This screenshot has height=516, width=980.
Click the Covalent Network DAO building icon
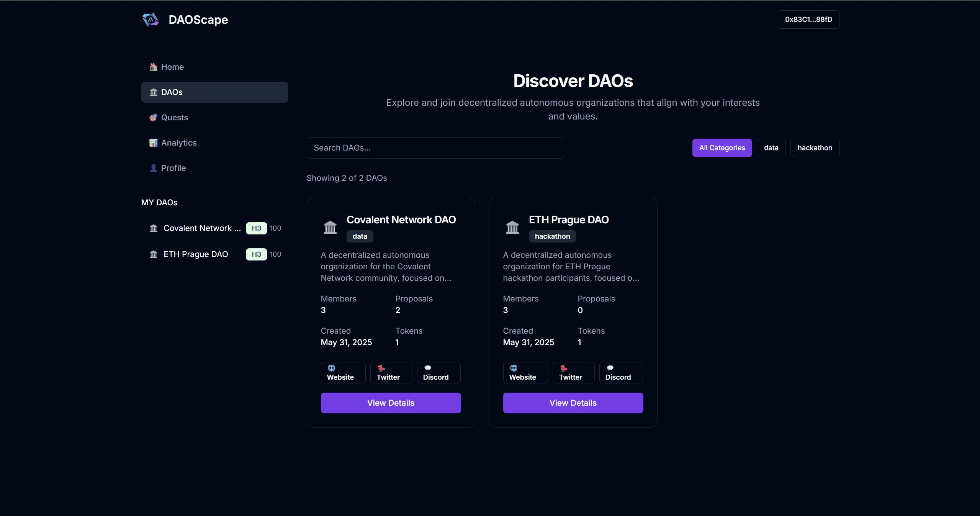click(330, 228)
